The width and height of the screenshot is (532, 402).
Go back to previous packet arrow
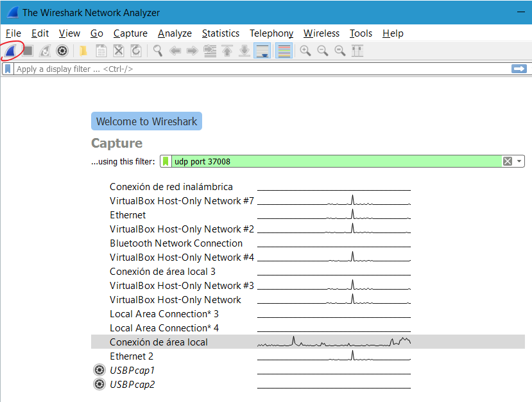[x=175, y=51]
